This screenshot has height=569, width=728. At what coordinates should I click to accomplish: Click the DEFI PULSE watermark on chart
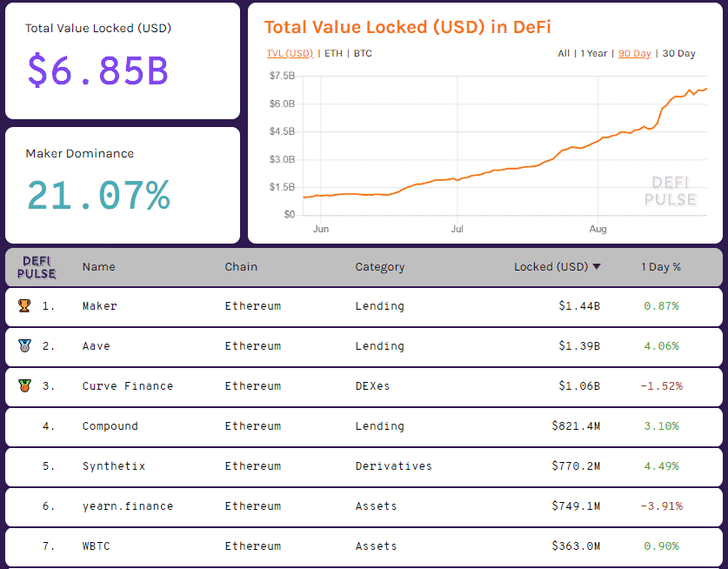tap(670, 191)
